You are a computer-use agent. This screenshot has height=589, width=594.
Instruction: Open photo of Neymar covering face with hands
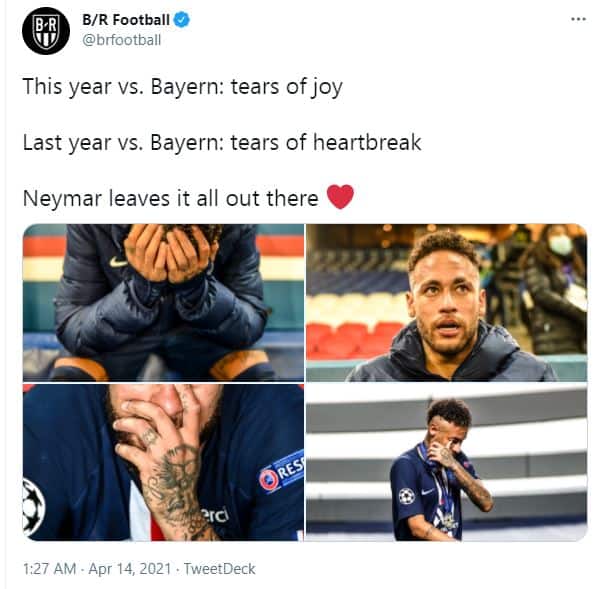(x=163, y=303)
